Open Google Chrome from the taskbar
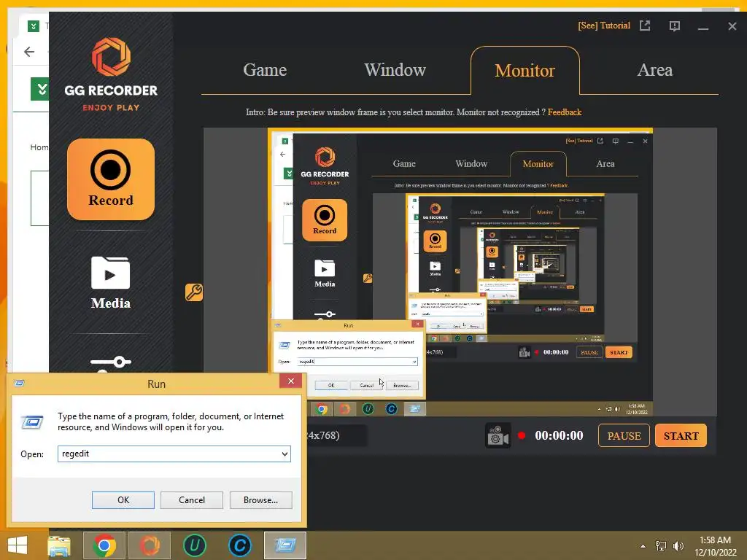 tap(104, 545)
